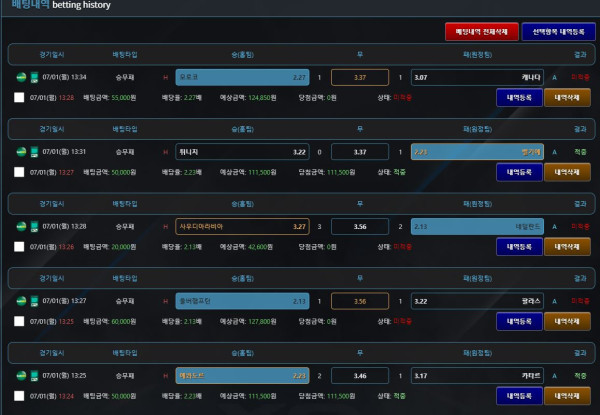
Task: Click the green sport icon beside 07/01 13:31
Action: [x=21, y=151]
